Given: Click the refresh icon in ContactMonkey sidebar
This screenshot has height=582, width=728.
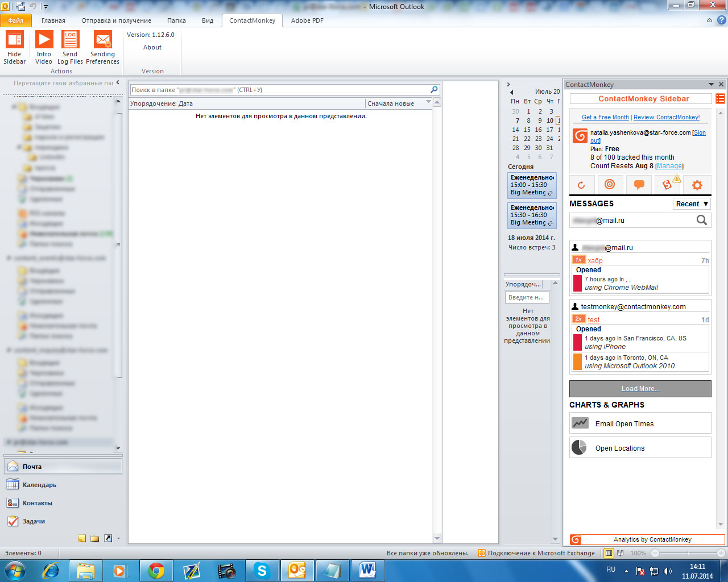Looking at the screenshot, I should 581,185.
